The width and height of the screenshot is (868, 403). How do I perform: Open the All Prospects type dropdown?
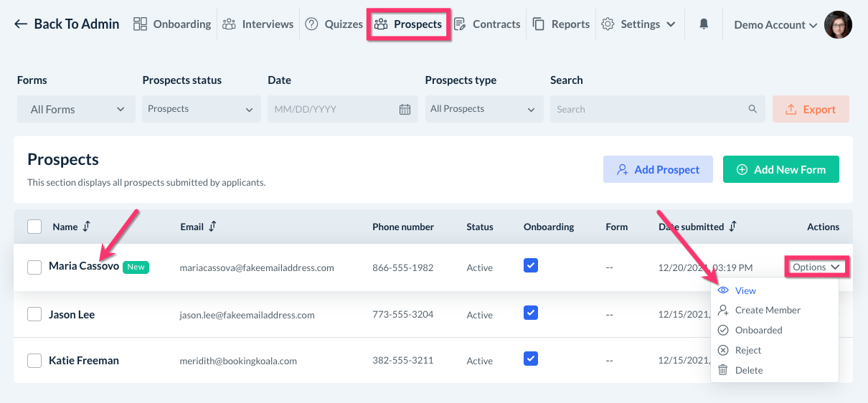(483, 109)
